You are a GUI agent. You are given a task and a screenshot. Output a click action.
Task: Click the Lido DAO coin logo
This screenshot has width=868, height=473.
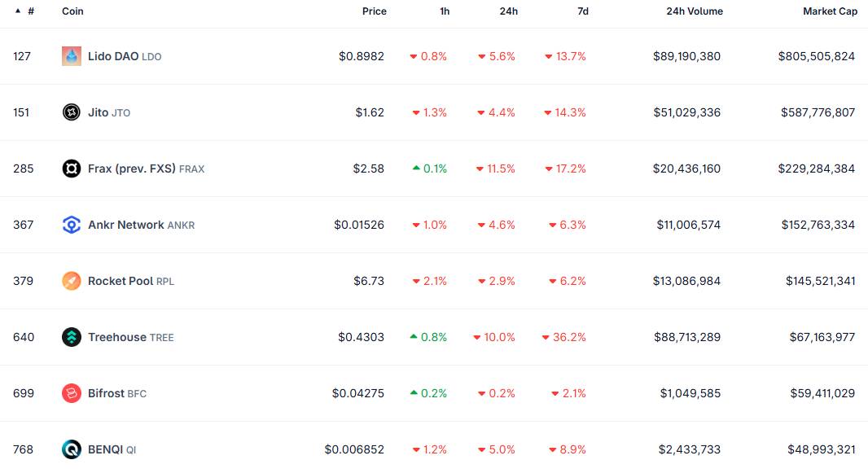(x=72, y=56)
